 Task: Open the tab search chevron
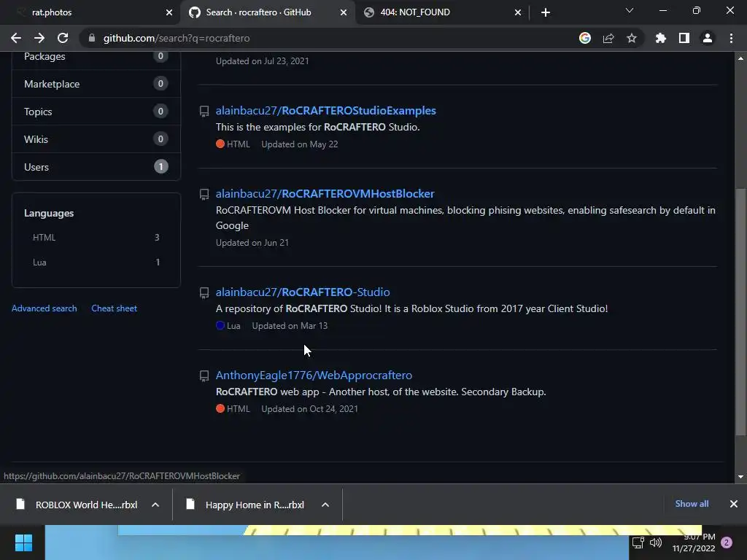pyautogui.click(x=630, y=10)
